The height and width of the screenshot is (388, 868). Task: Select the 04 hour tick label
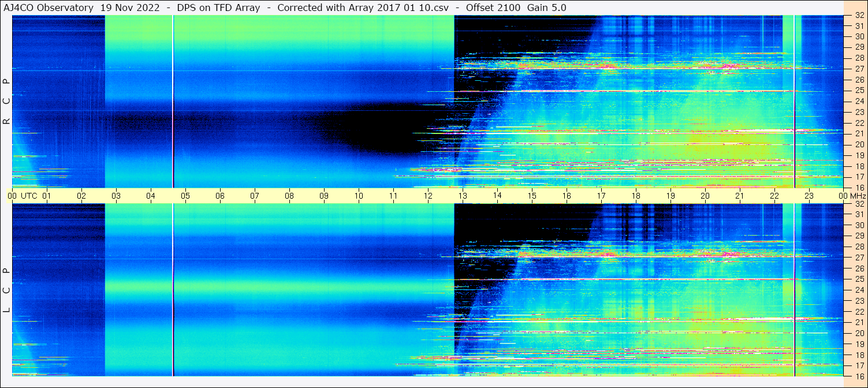(x=151, y=196)
